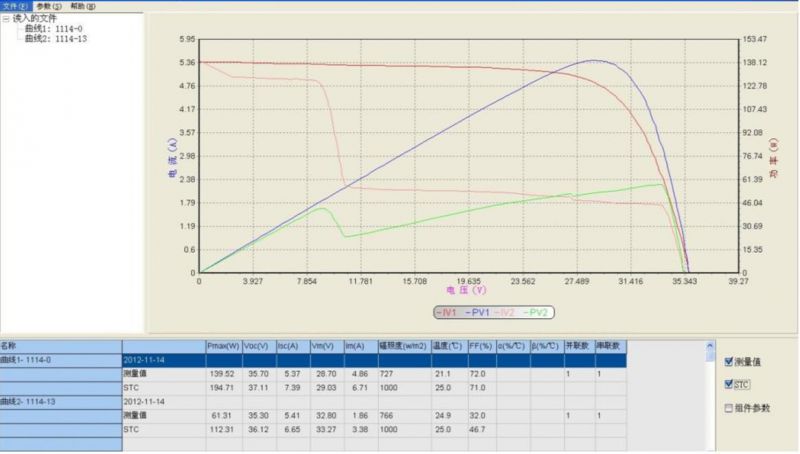Viewport: 800px width, 454px height.
Task: Open the 帮助 menu
Action: [83, 5]
